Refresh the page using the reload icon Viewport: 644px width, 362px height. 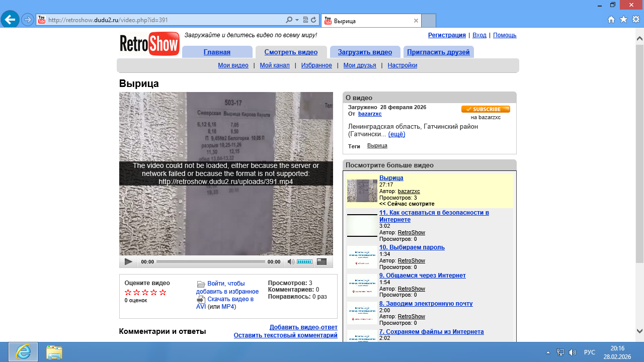point(313,20)
